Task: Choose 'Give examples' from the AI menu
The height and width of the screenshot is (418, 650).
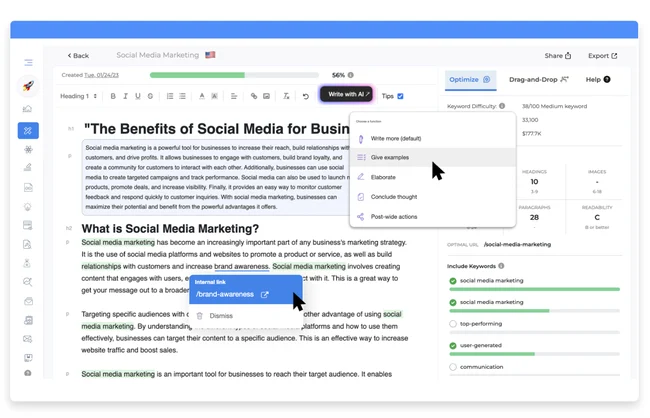Action: click(x=390, y=157)
